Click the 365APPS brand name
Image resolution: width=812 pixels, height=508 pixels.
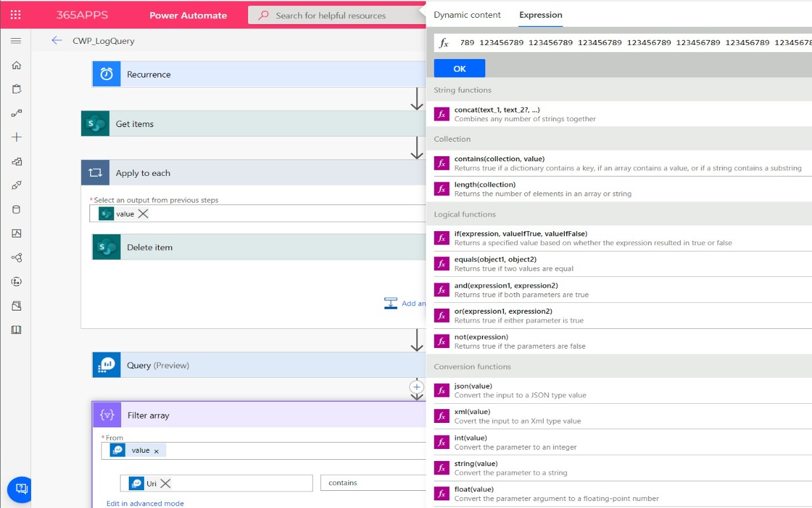point(82,15)
